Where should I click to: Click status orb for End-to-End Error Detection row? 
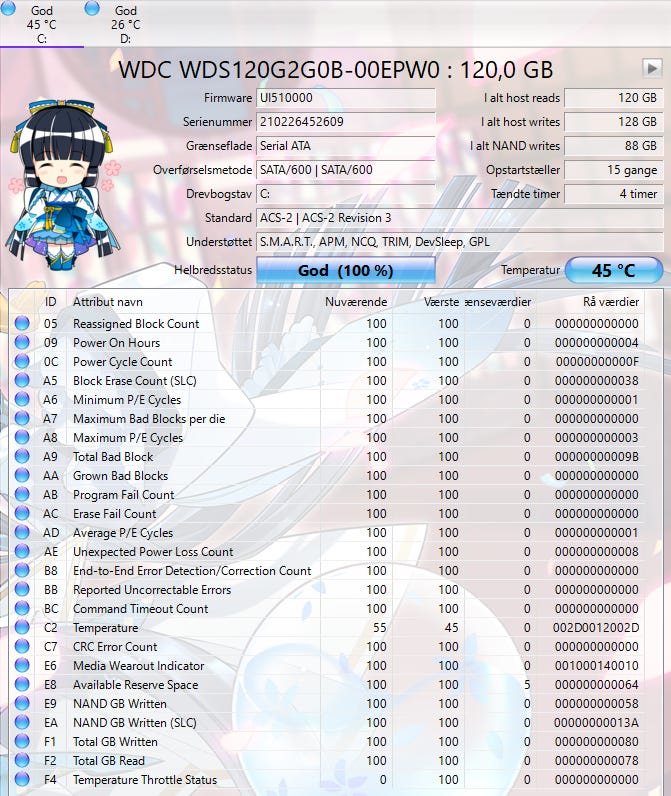(x=22, y=570)
